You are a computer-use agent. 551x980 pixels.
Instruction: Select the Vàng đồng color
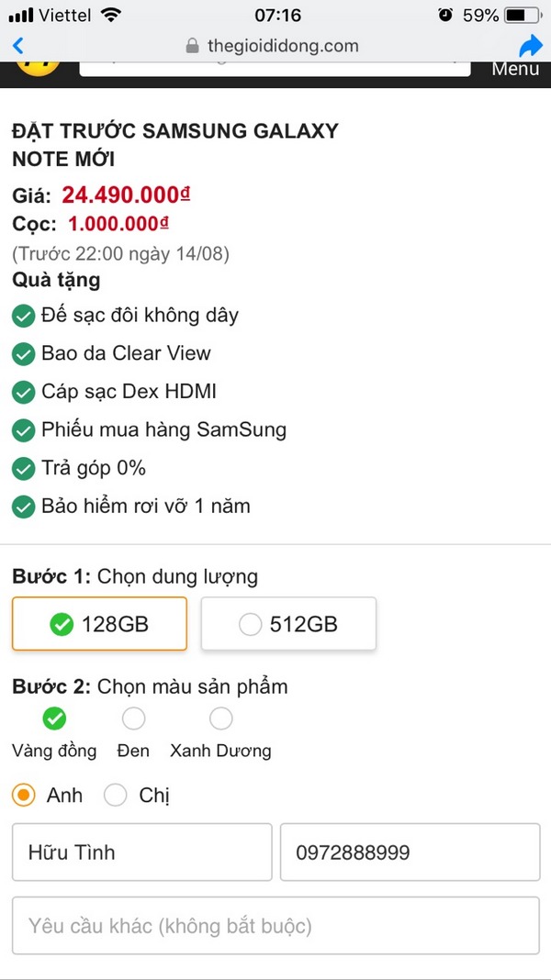54,718
